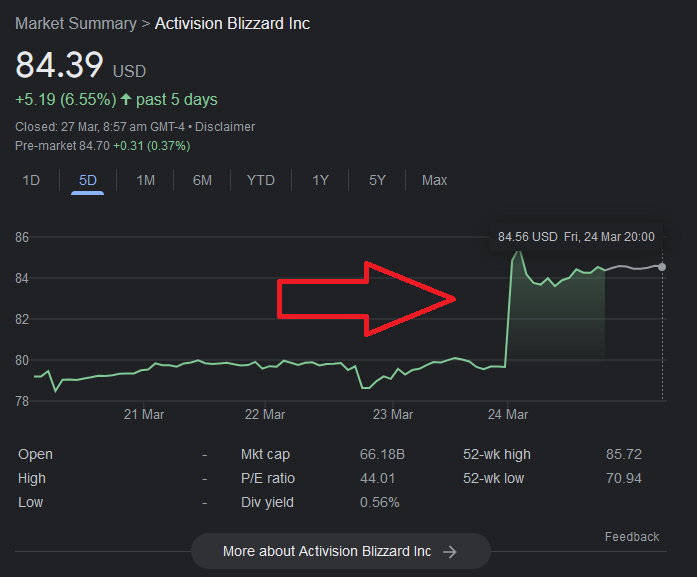Click the Activision Blizzard Inc title
This screenshot has width=697, height=577.
click(232, 24)
